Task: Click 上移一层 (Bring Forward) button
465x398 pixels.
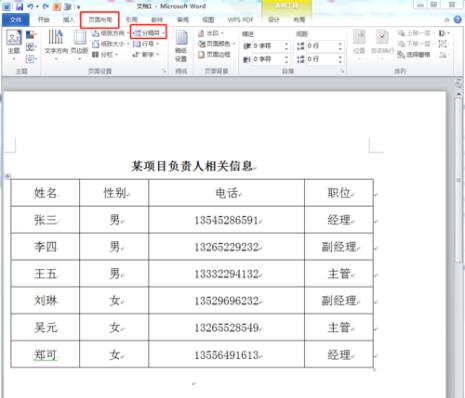Action: 416,33
